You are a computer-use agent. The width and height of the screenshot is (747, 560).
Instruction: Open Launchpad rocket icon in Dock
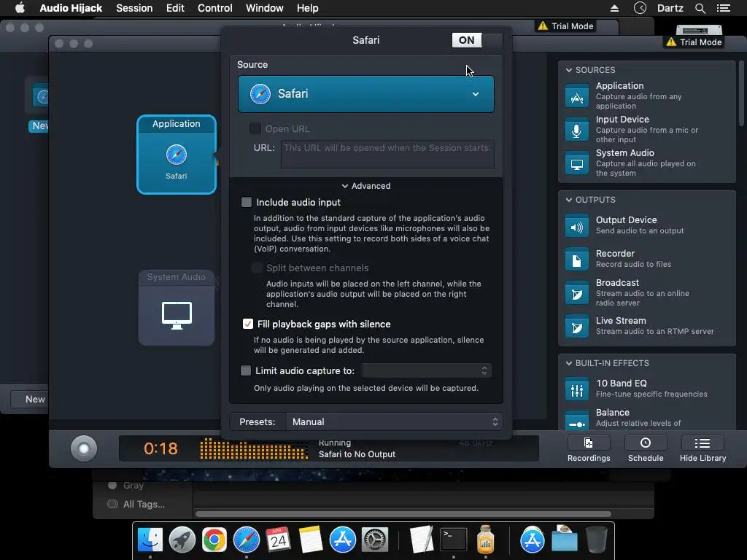tap(182, 540)
